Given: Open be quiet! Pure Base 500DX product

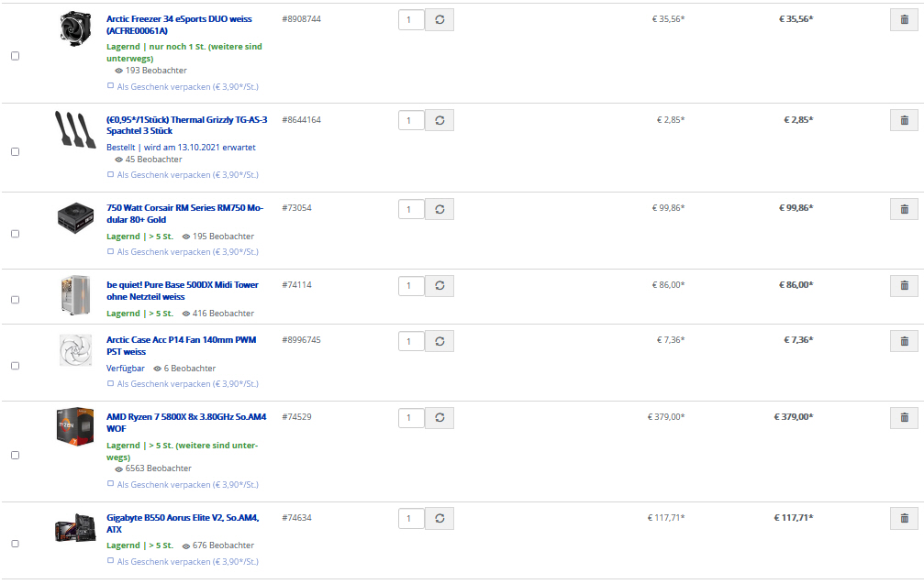Looking at the screenshot, I should (183, 291).
